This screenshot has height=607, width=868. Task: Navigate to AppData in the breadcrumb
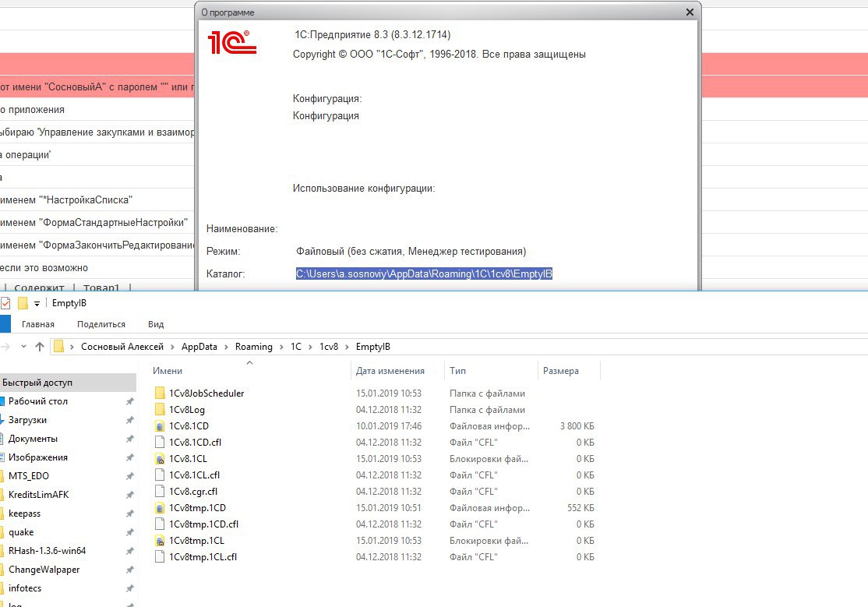tap(199, 347)
